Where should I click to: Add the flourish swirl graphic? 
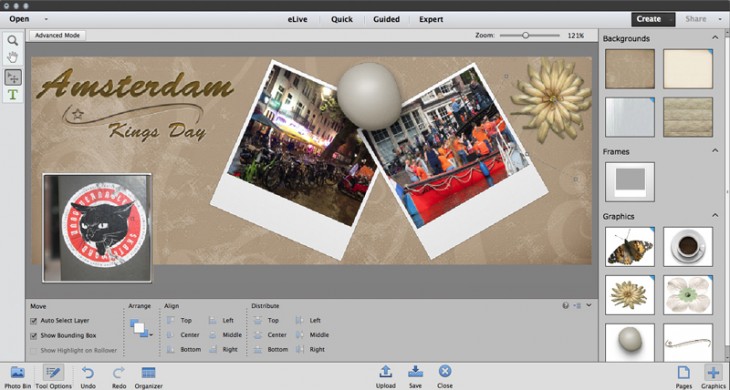pos(688,343)
